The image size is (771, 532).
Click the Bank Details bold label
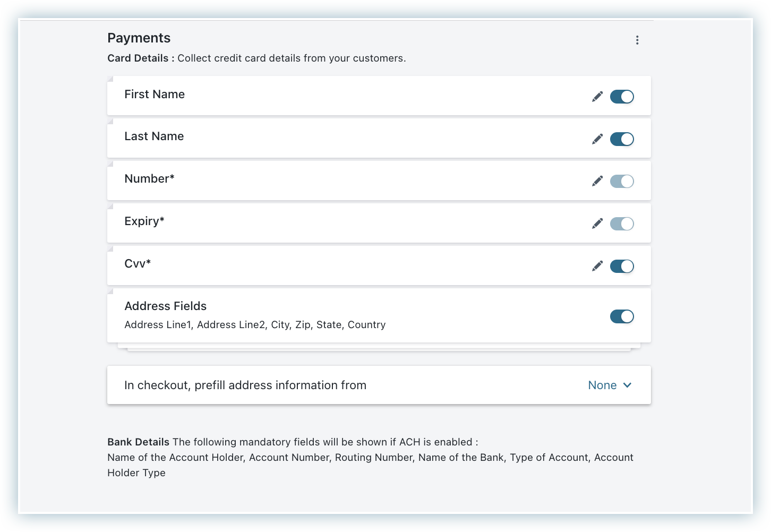[x=138, y=442]
